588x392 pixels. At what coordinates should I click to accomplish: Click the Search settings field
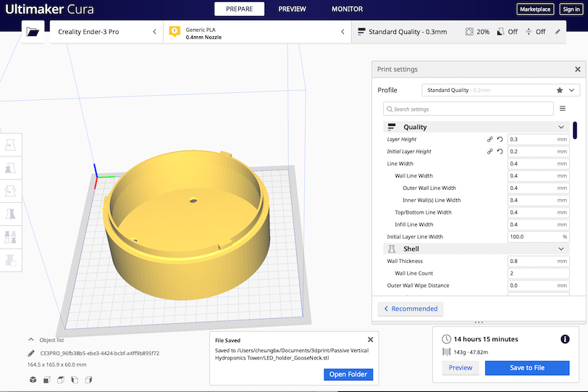pos(469,109)
